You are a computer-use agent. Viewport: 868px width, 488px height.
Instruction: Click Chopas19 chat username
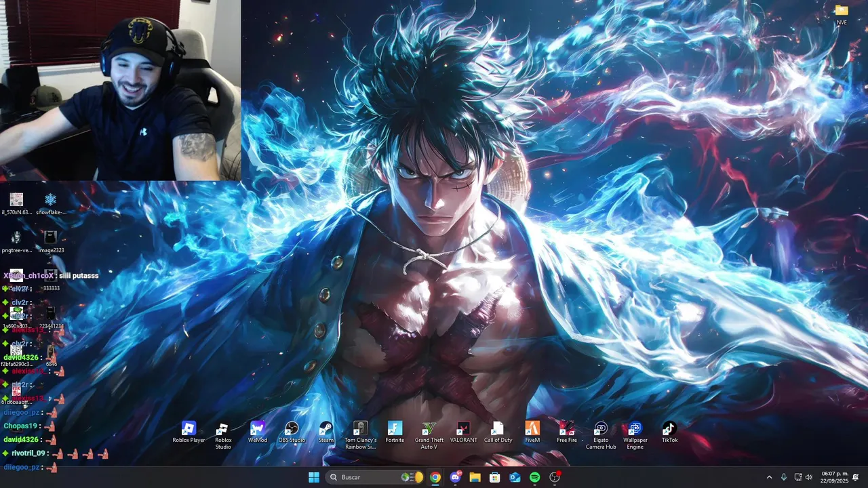click(x=20, y=426)
